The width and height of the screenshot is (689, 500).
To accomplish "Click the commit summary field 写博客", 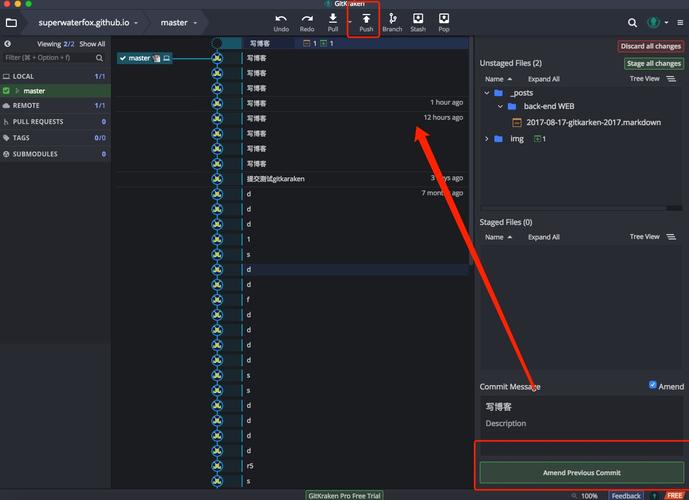I will (581, 407).
